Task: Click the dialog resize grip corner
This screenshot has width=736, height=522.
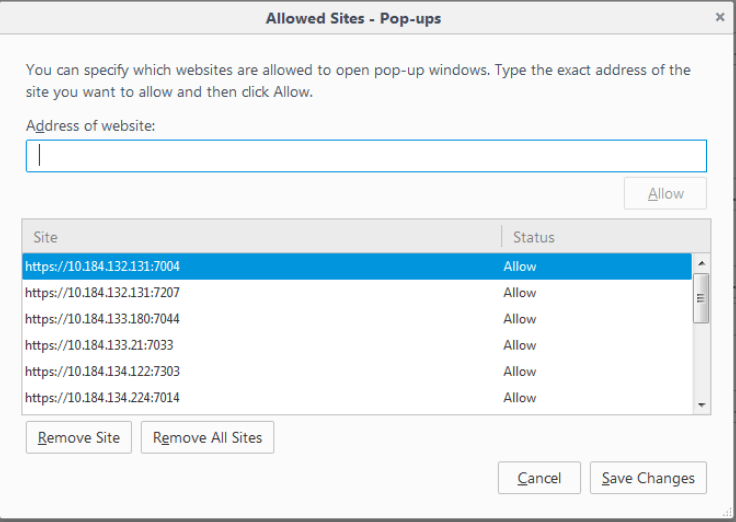Action: pyautogui.click(x=728, y=512)
